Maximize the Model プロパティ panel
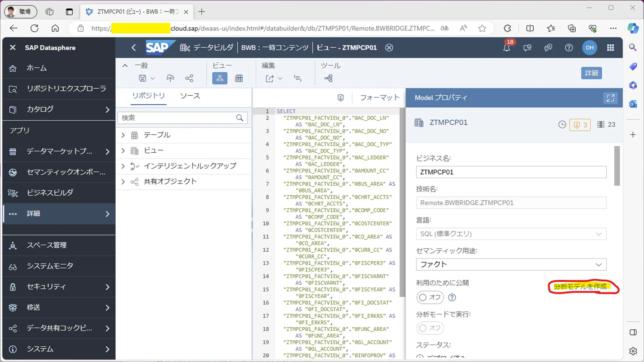This screenshot has width=644, height=362. pyautogui.click(x=610, y=98)
